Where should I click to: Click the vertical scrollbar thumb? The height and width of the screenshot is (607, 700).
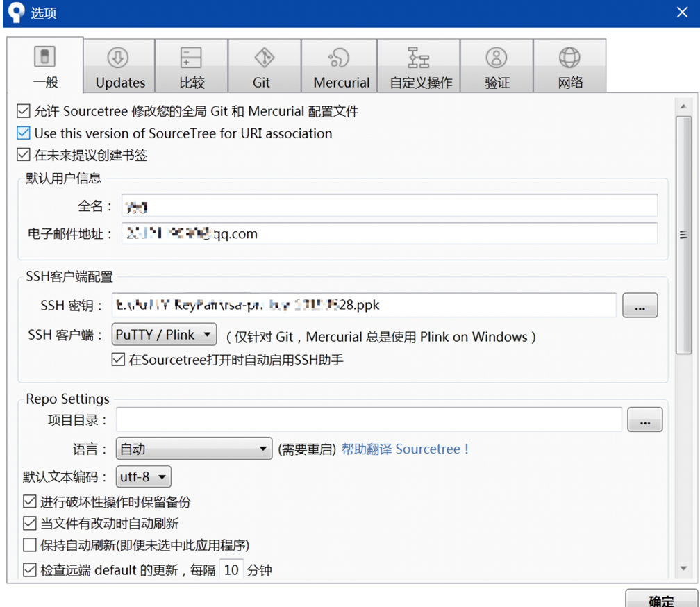pyautogui.click(x=683, y=235)
